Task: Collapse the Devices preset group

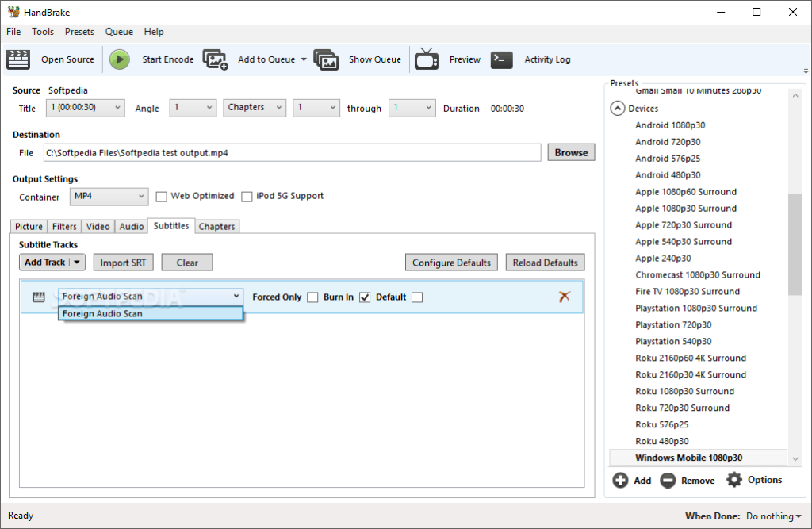Action: tap(617, 109)
